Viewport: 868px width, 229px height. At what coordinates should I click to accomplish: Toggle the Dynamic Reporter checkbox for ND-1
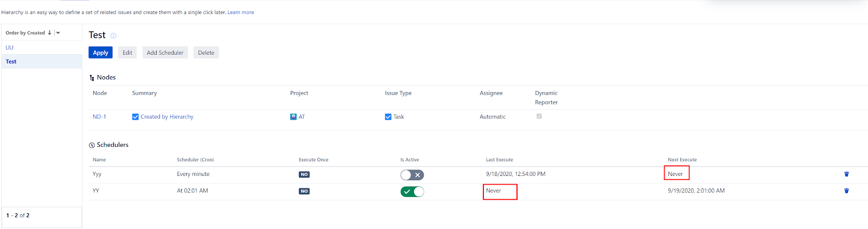pos(539,116)
